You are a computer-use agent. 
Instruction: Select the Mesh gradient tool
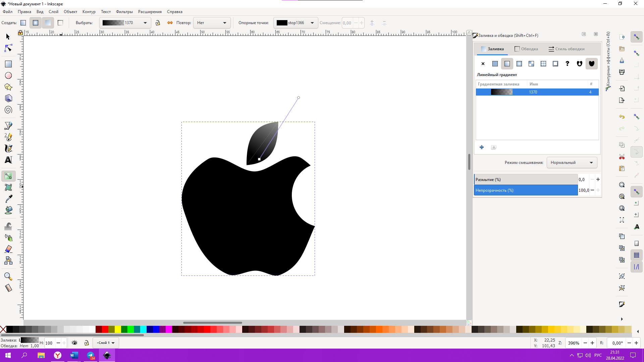click(8, 187)
